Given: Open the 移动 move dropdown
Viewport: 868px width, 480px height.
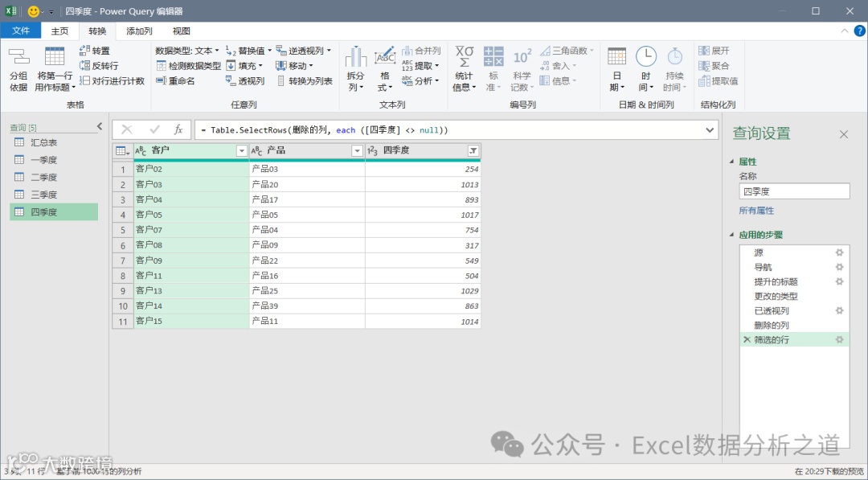Looking at the screenshot, I should (x=294, y=66).
